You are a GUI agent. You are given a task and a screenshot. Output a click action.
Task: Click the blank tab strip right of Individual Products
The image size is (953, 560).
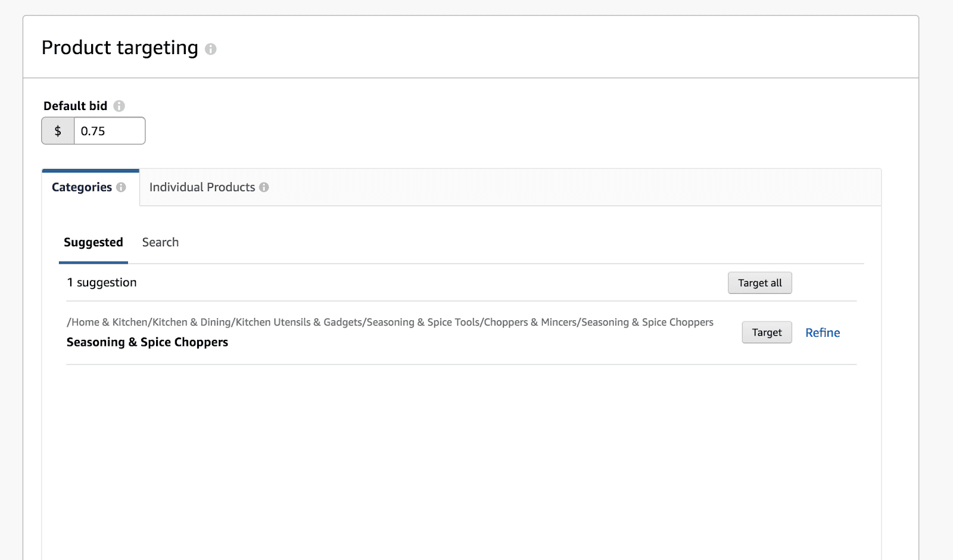tap(572, 187)
